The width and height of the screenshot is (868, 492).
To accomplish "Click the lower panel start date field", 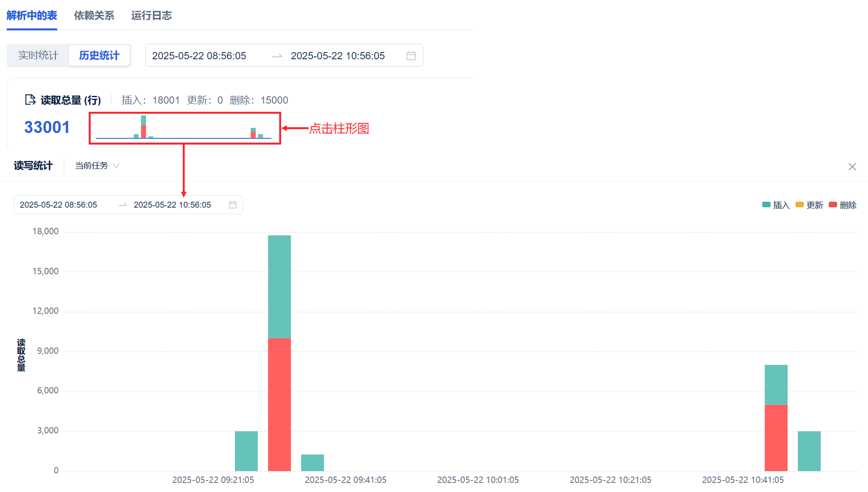I will coord(58,205).
